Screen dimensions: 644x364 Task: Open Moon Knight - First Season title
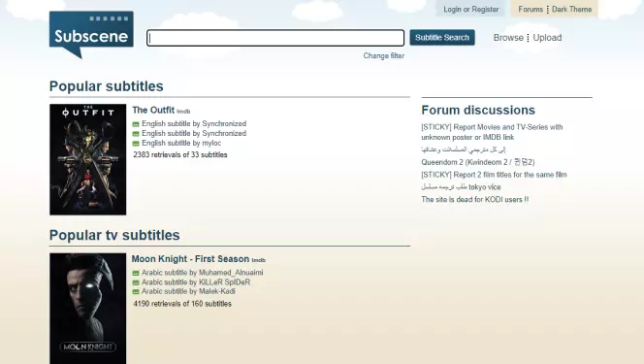coord(190,259)
